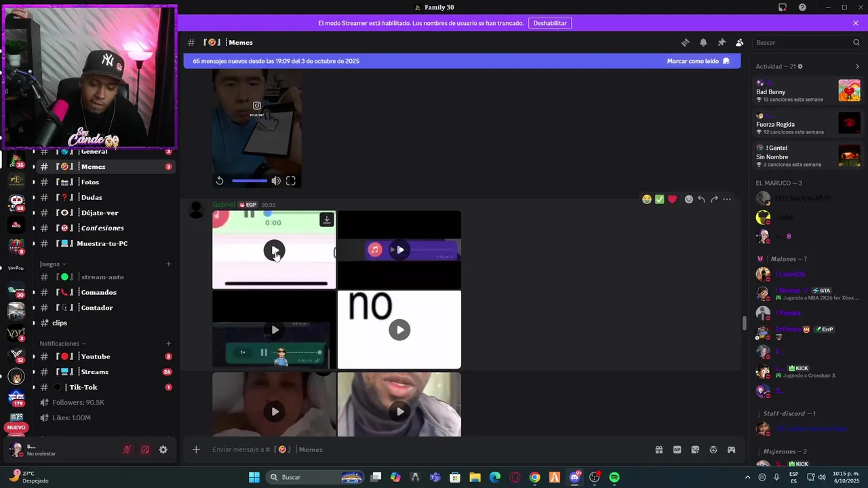This screenshot has width=868, height=488.
Task: Collapse the Juegos category
Action: pyautogui.click(x=52, y=264)
